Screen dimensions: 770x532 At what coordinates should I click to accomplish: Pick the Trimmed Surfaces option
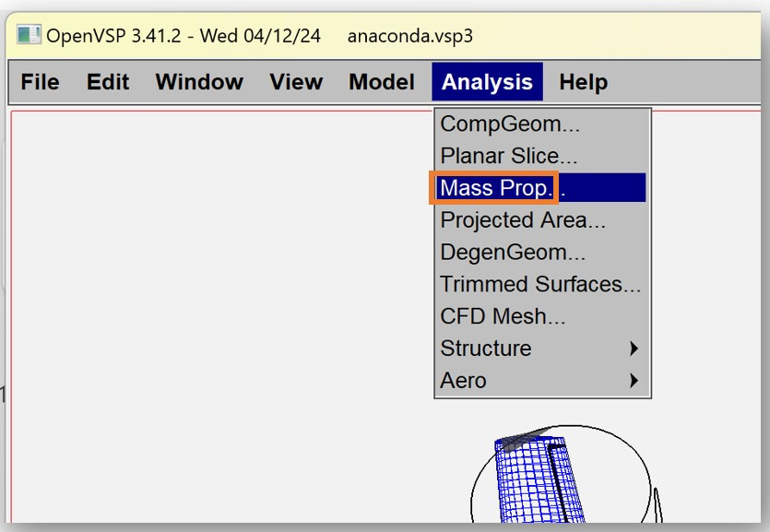(x=539, y=284)
